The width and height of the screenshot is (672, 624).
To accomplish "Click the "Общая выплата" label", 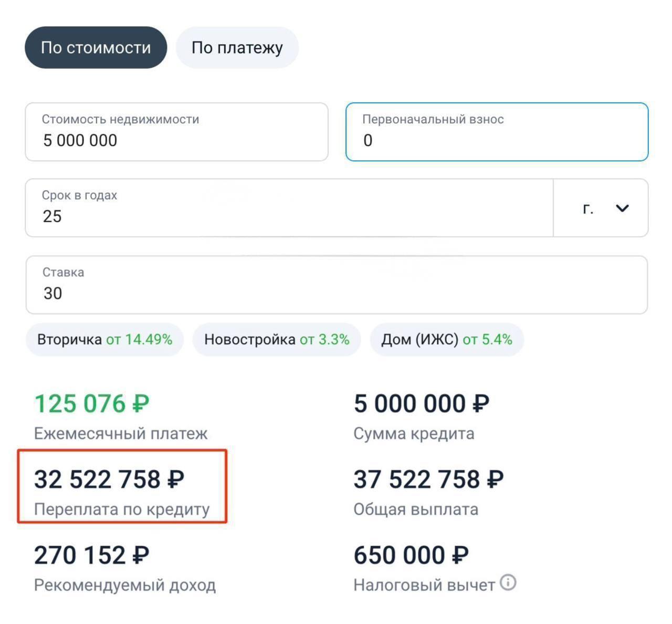I will [416, 509].
